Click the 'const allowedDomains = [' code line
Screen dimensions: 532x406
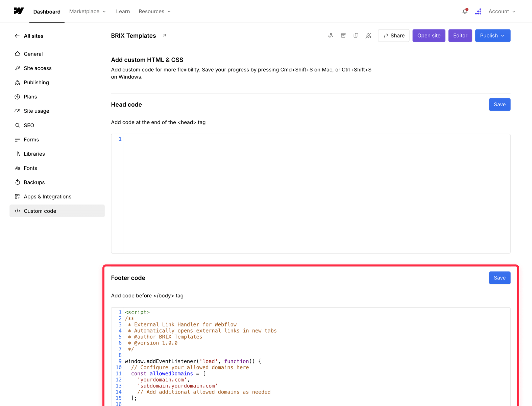click(168, 374)
